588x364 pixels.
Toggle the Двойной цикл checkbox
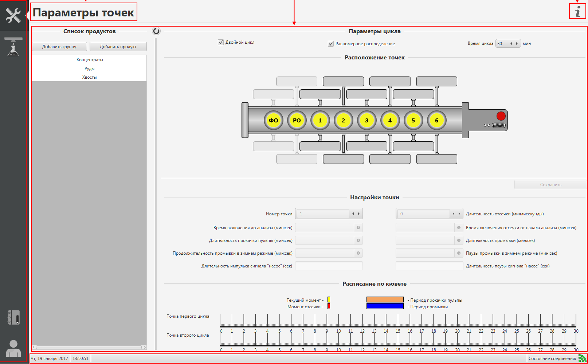coord(221,42)
